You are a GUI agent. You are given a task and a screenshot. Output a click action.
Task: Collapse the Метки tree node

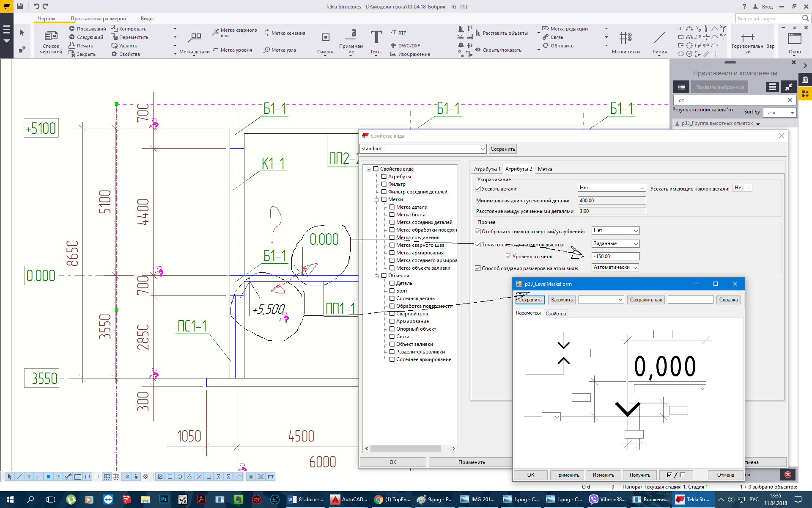[376, 200]
